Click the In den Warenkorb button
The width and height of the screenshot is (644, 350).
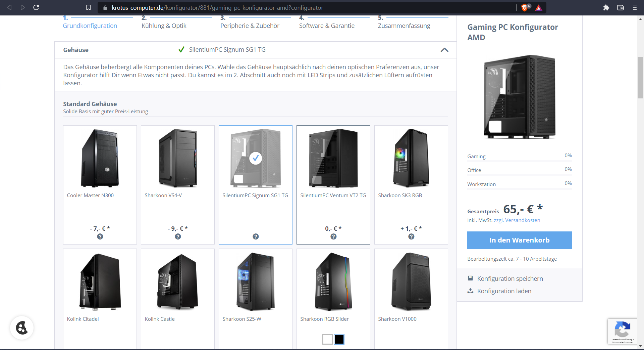pos(519,240)
